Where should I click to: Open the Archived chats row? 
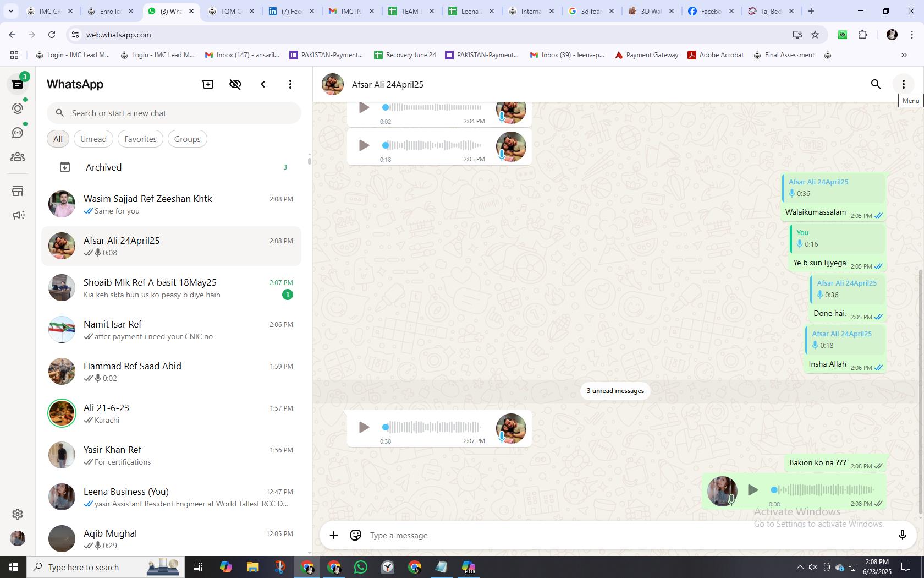coord(172,167)
